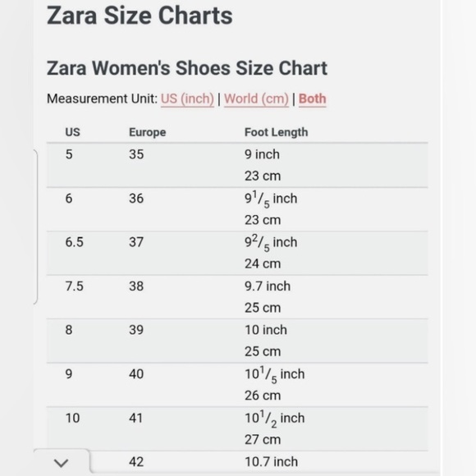Click the 9.7 inch foot length value
476x476 pixels.
pos(268,286)
